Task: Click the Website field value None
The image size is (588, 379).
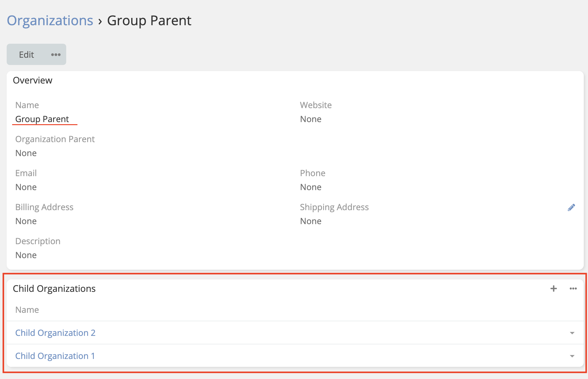Action: 311,119
